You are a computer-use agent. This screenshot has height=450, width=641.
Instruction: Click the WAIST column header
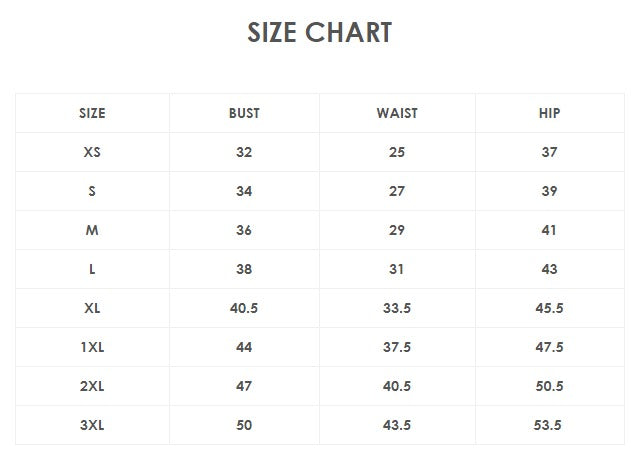tap(397, 113)
